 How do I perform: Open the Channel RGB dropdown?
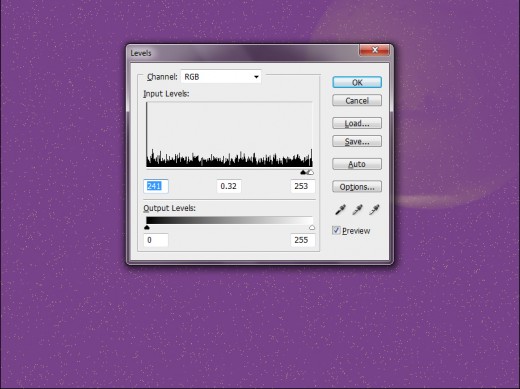(221, 77)
